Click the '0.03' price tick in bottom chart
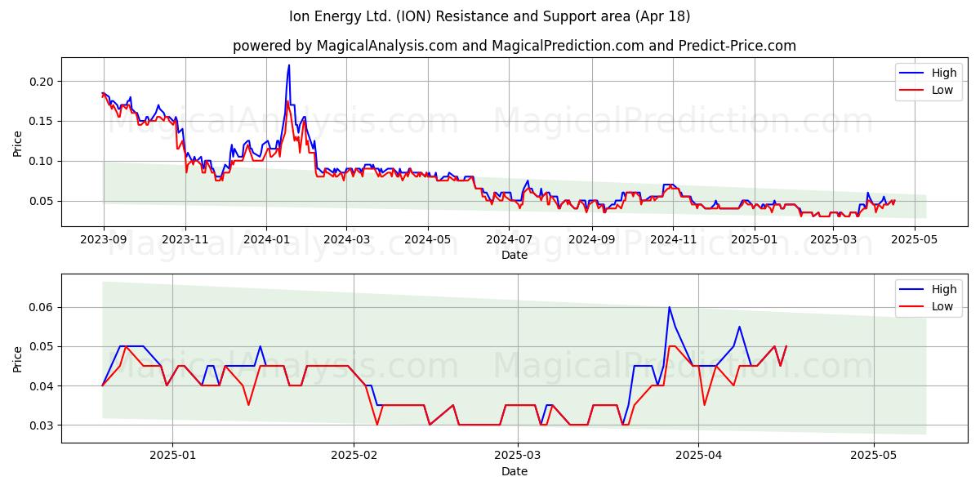The image size is (980, 490). point(42,425)
